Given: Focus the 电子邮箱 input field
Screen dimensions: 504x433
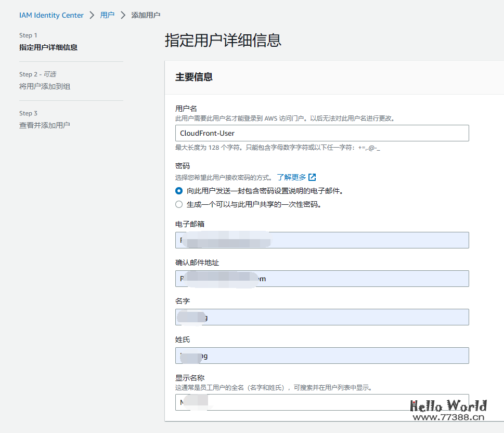Looking at the screenshot, I should pyautogui.click(x=321, y=240).
